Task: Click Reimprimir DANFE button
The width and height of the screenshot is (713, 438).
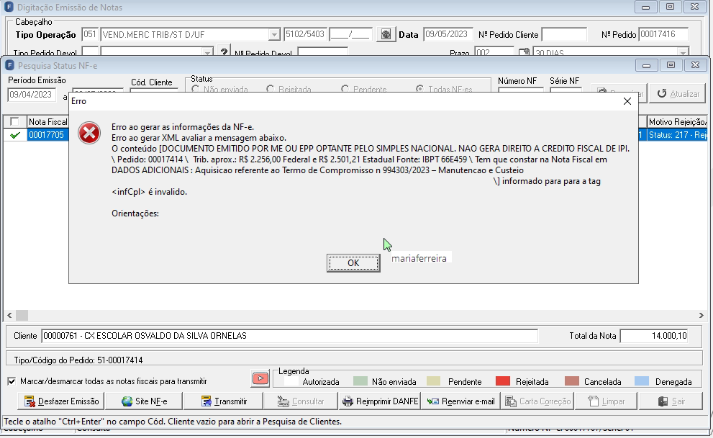Action: (x=380, y=401)
